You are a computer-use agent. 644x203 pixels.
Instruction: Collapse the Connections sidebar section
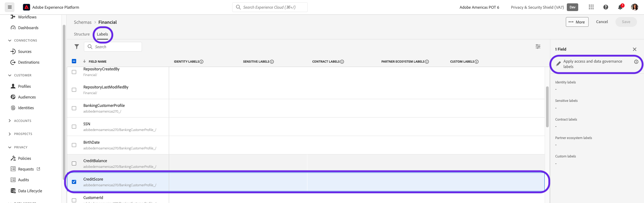coord(10,41)
